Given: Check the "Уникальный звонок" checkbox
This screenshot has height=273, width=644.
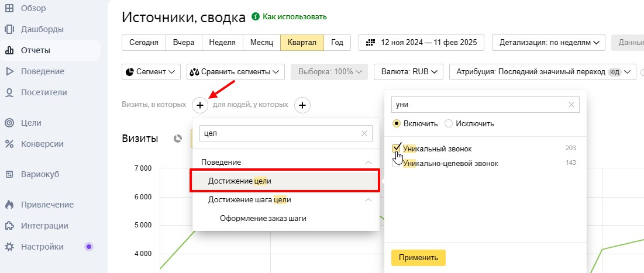Looking at the screenshot, I should (x=397, y=148).
